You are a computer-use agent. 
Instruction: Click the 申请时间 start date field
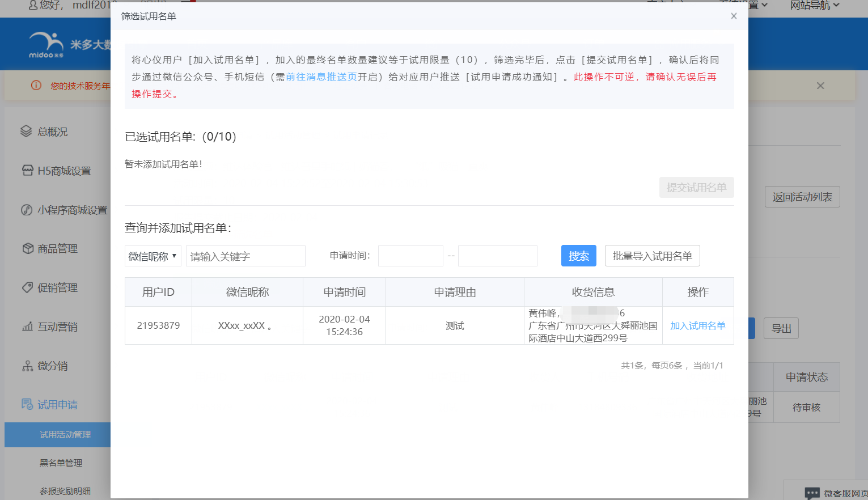pyautogui.click(x=410, y=256)
